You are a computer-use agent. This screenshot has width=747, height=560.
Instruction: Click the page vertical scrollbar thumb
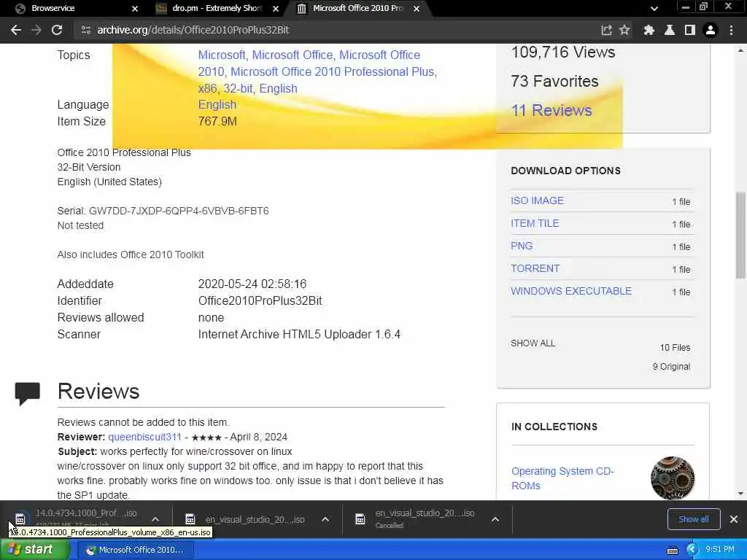coord(740,235)
